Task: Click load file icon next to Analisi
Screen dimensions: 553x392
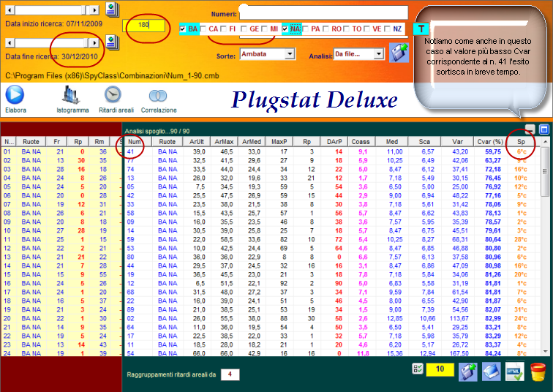Action: coord(399,53)
